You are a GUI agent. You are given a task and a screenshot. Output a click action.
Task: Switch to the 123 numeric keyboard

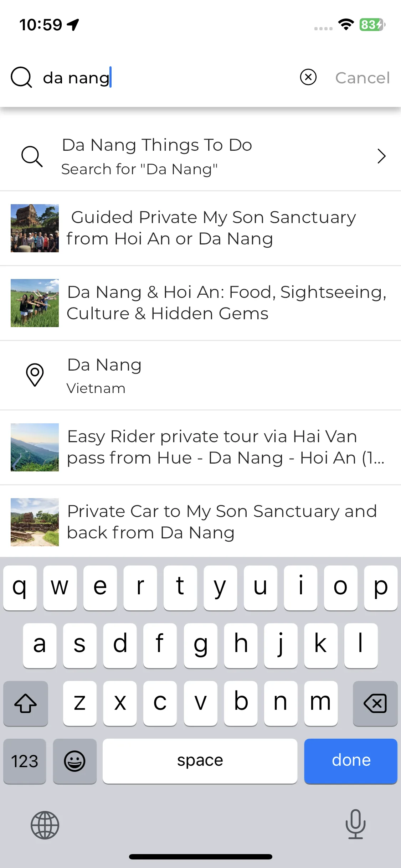click(25, 761)
